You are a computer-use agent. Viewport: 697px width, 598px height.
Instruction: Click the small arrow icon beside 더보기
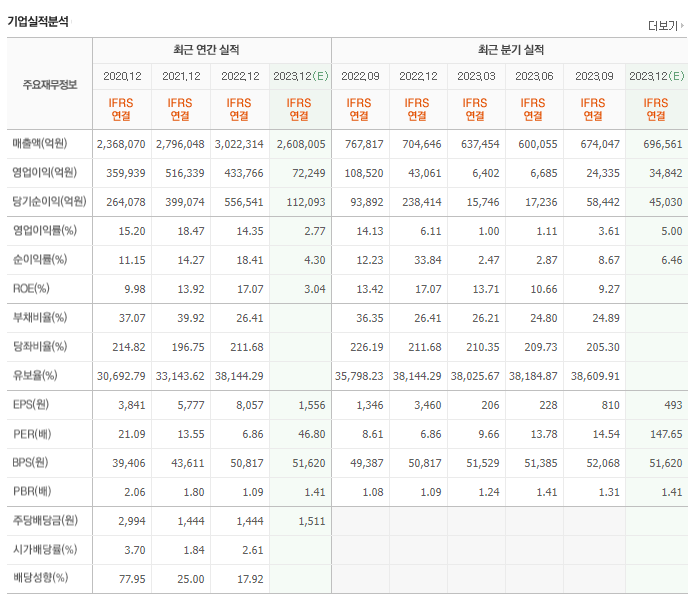pyautogui.click(x=682, y=26)
